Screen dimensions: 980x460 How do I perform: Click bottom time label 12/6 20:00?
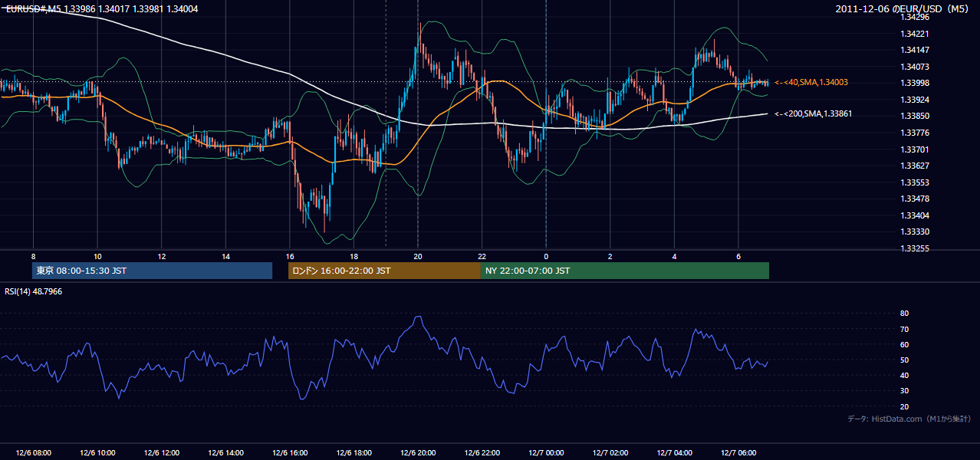pos(417,453)
